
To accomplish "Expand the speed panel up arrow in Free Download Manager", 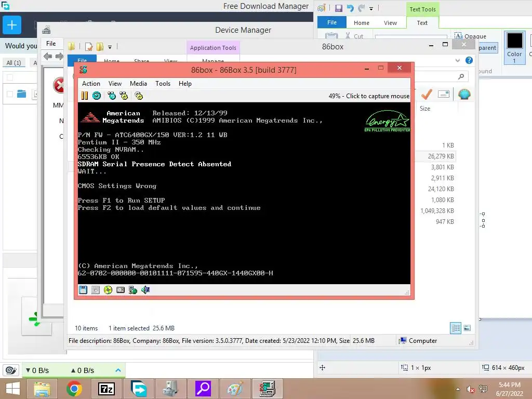I will click(118, 370).
